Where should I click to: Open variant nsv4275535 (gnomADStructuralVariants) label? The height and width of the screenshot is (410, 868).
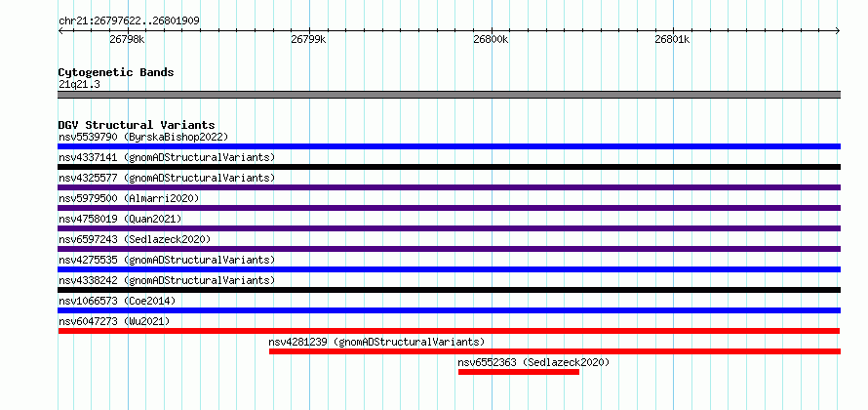click(x=167, y=260)
